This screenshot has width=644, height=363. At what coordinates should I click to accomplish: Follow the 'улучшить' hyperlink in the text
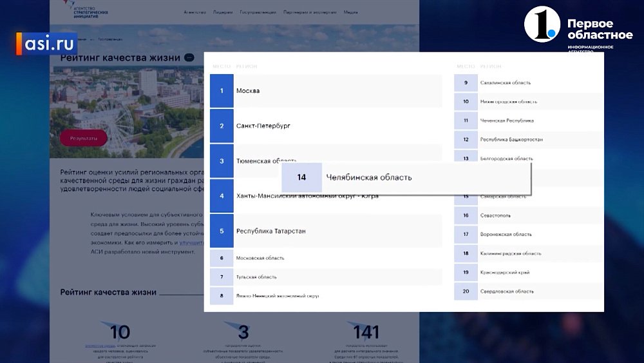[190, 242]
